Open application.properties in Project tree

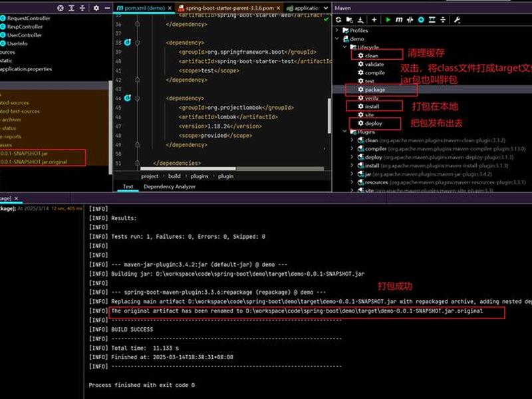pos(26,69)
